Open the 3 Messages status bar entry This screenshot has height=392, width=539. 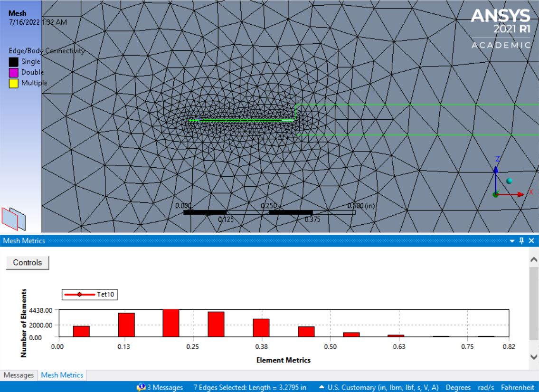[x=160, y=388]
